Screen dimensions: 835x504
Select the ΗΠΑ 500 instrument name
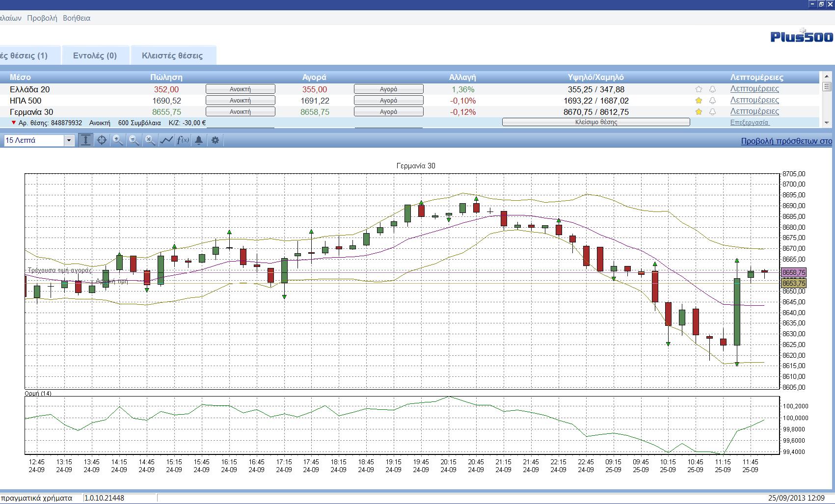pyautogui.click(x=26, y=101)
